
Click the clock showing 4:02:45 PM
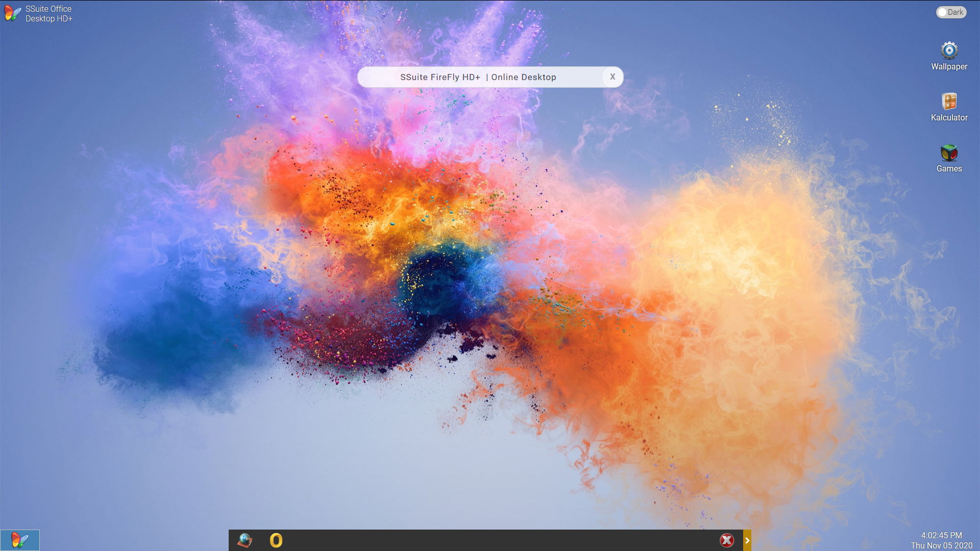pos(941,535)
